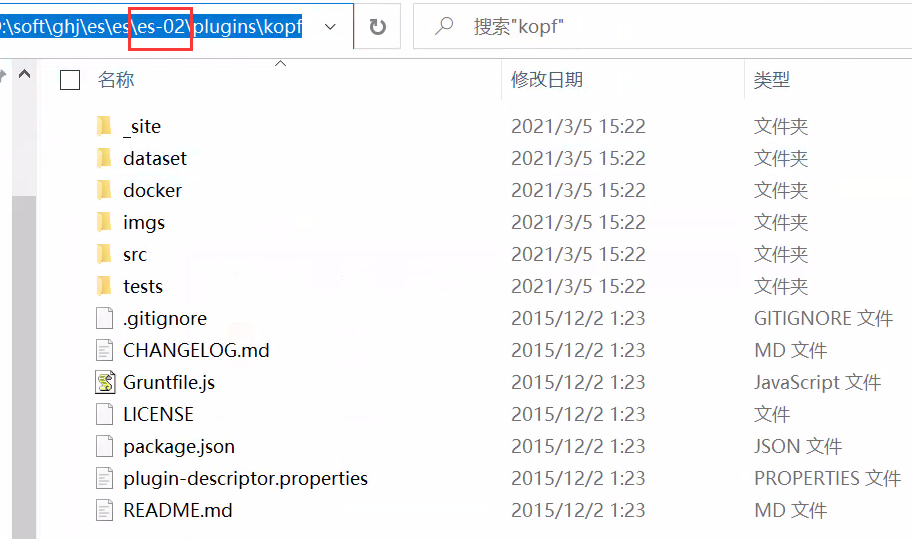Click the .gitignore file icon

(104, 318)
